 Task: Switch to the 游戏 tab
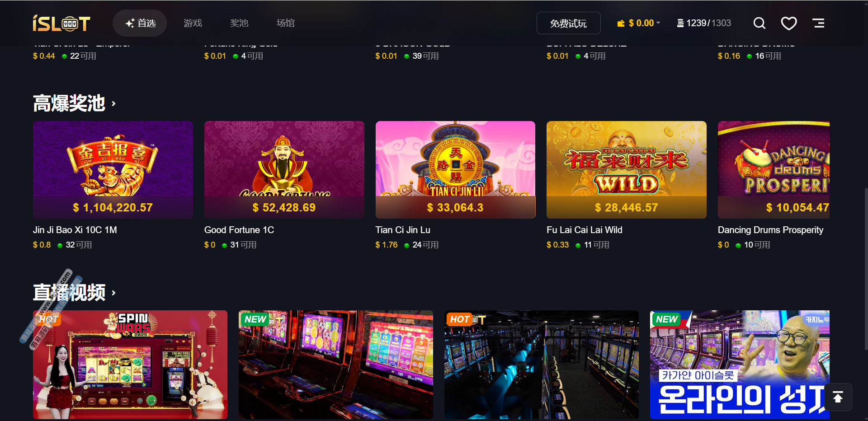[x=193, y=23]
